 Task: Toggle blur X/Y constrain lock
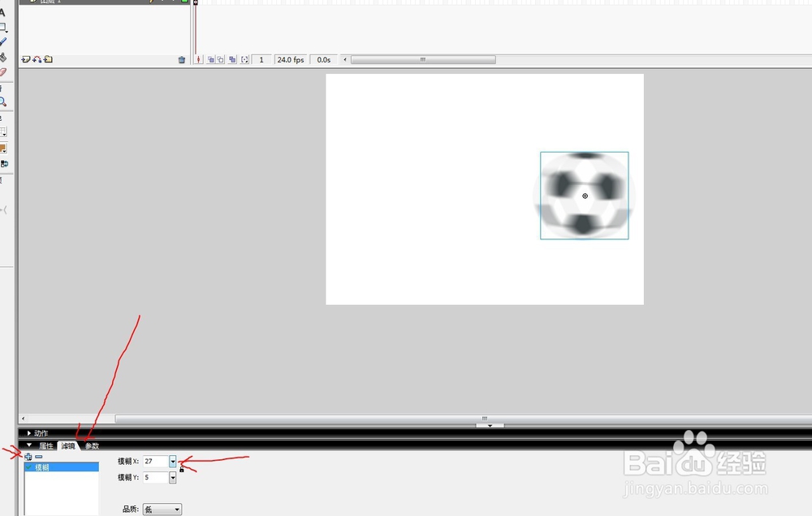click(182, 470)
